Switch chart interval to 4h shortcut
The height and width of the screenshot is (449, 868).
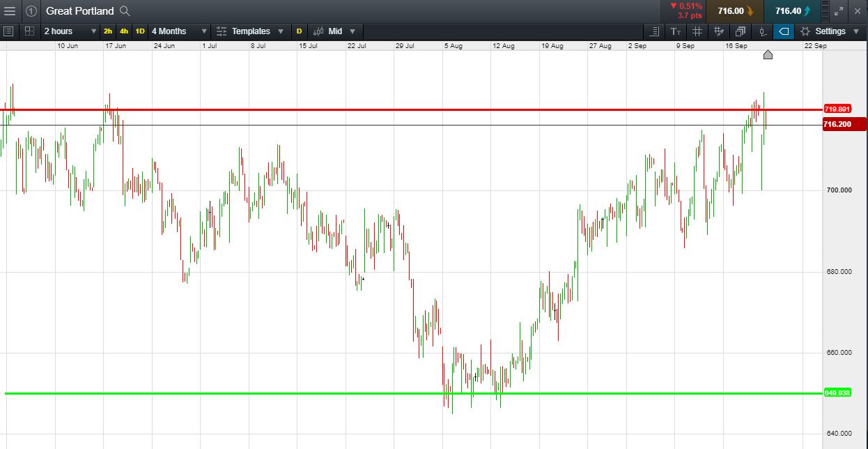pos(124,31)
